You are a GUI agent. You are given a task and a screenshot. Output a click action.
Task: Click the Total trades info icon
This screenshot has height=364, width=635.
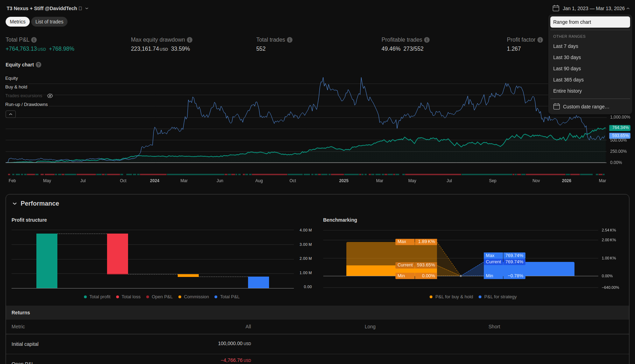(x=290, y=40)
